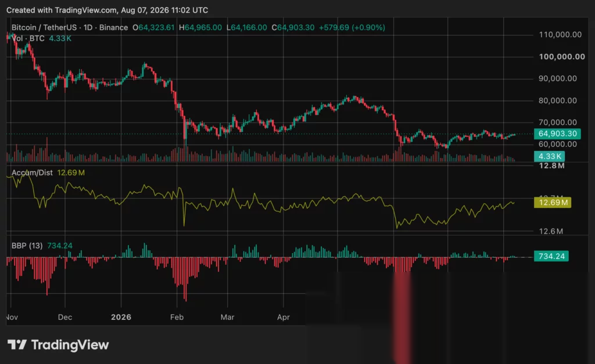Screen dimensions: 595x364
Task: Click the Mar label on time axis
Action: pyautogui.click(x=227, y=317)
